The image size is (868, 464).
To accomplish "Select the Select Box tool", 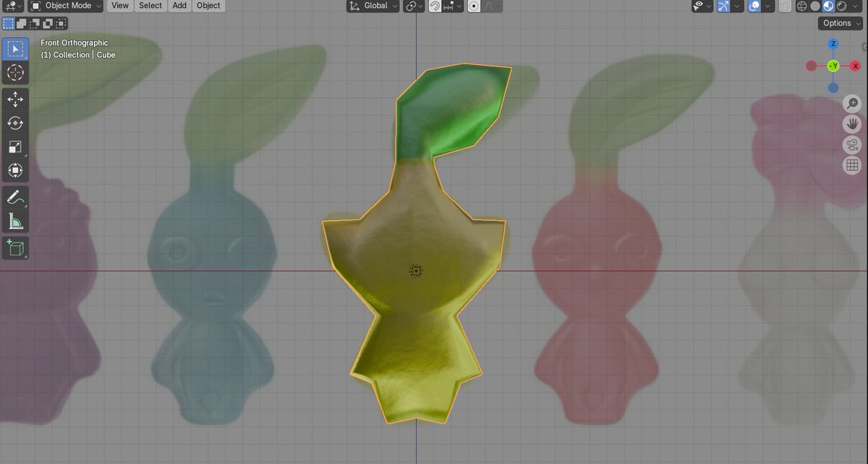I will 15,48.
